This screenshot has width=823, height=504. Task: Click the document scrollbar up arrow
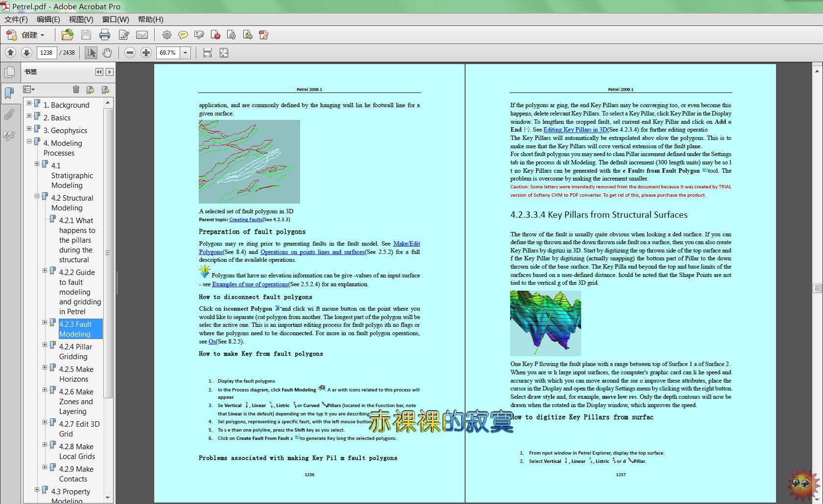tap(817, 71)
